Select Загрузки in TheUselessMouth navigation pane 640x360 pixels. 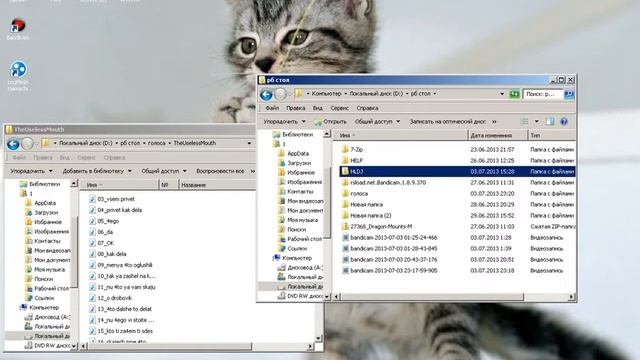[42, 212]
